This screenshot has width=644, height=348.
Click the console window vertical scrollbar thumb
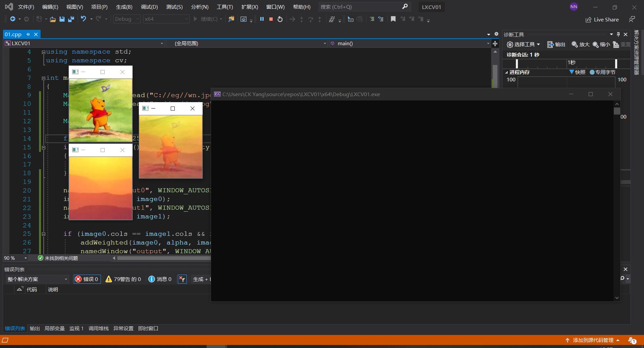pos(617,111)
